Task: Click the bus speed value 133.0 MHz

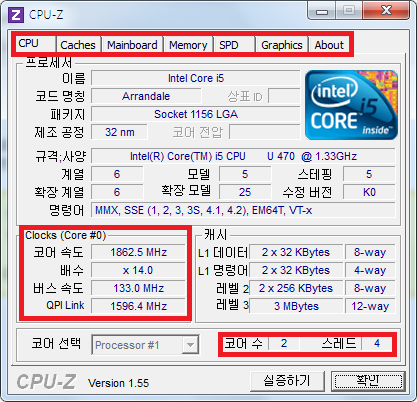Action: tap(138, 288)
